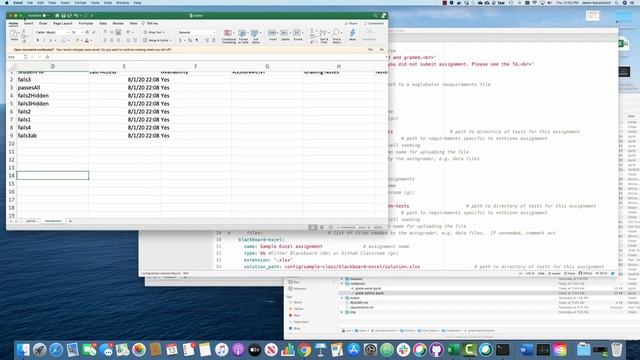Click the Merge & Center button

coord(157,40)
